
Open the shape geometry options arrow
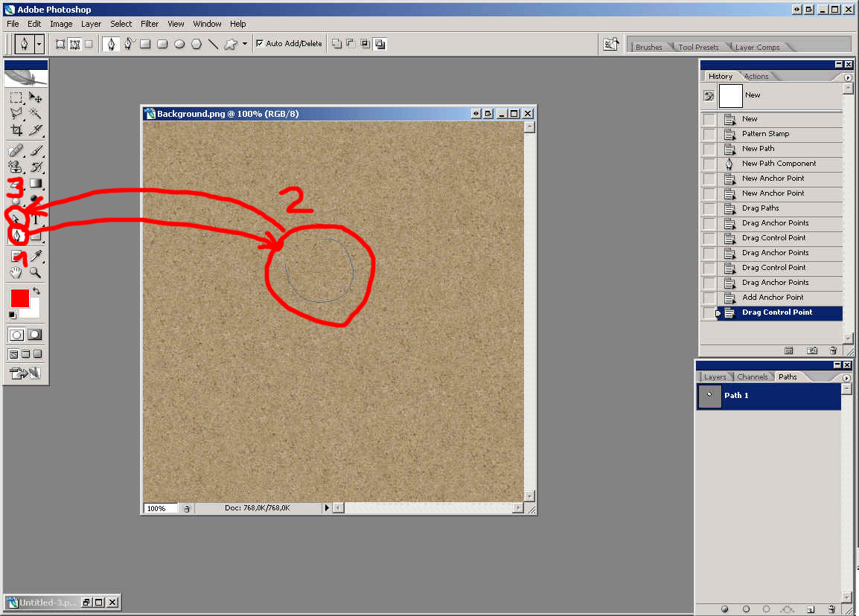(244, 44)
